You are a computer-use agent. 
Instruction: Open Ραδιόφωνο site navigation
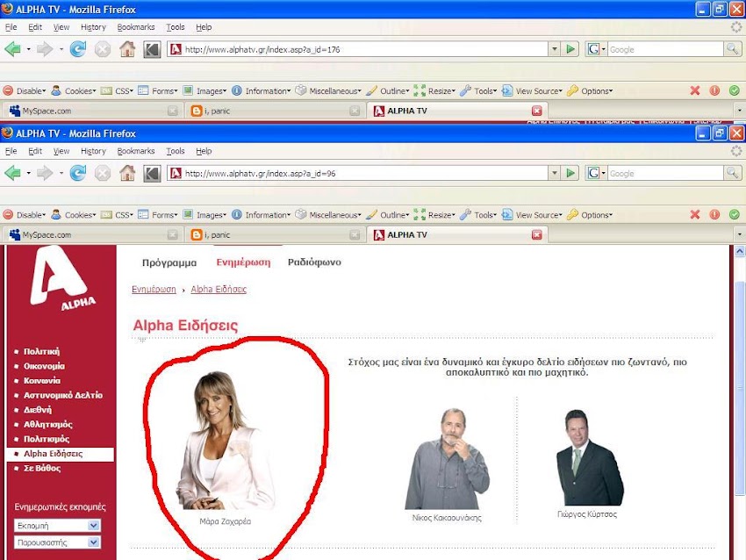(314, 262)
